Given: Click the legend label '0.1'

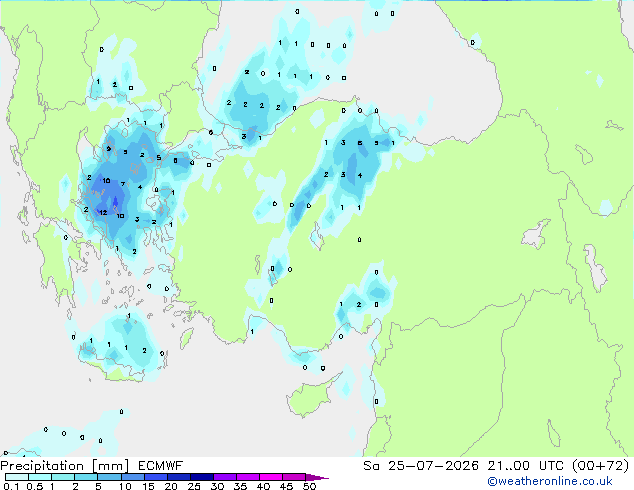Looking at the screenshot, I should click(11, 486).
